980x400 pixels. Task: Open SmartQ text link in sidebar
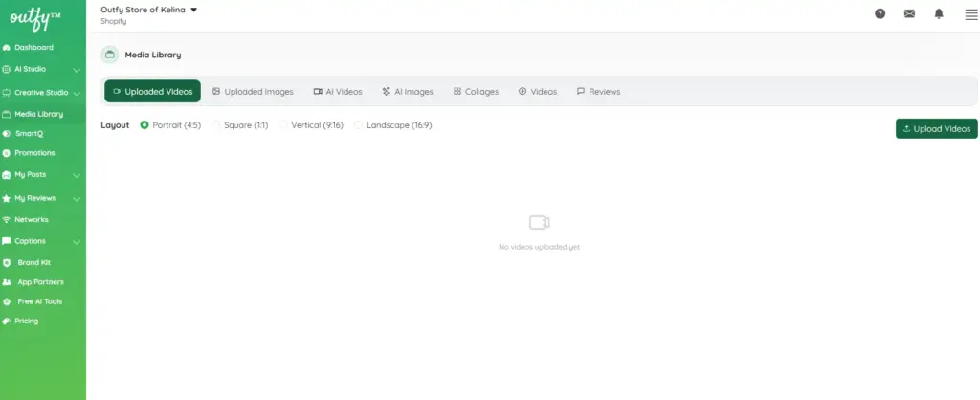29,134
